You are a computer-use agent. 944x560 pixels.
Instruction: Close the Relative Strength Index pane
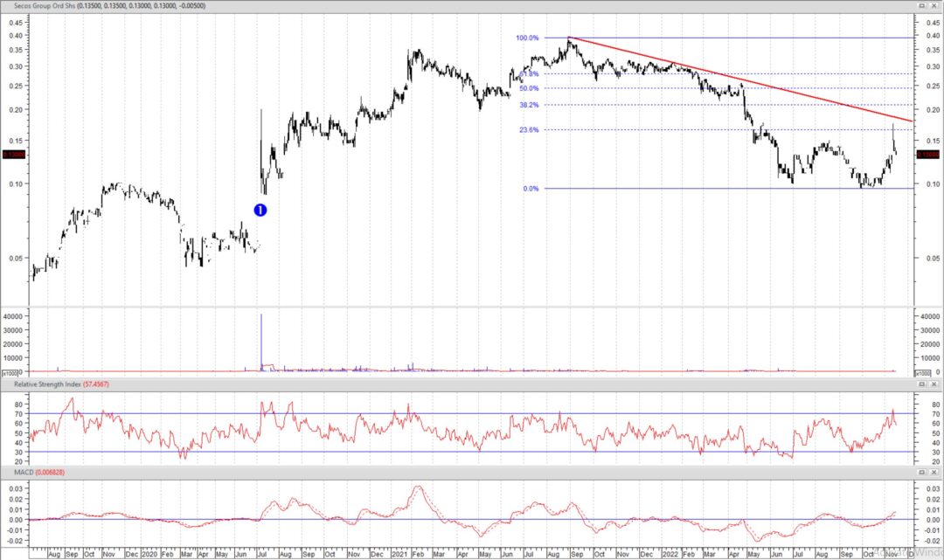point(934,384)
